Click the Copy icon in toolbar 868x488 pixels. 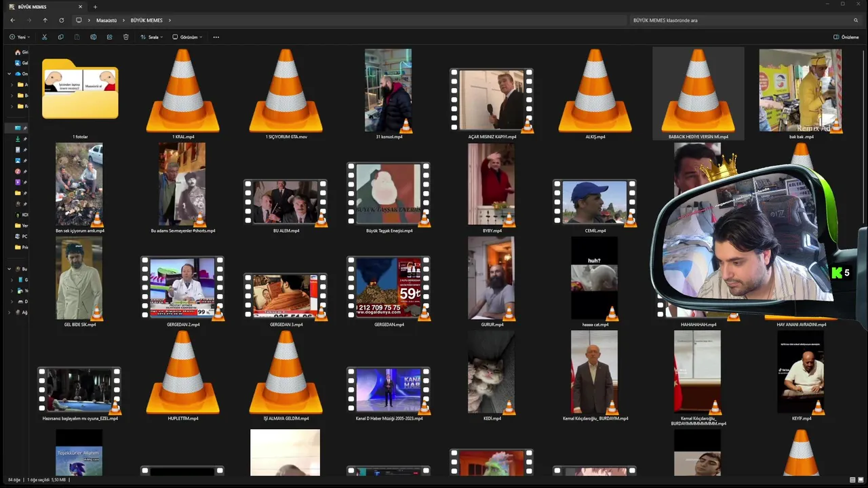[60, 37]
